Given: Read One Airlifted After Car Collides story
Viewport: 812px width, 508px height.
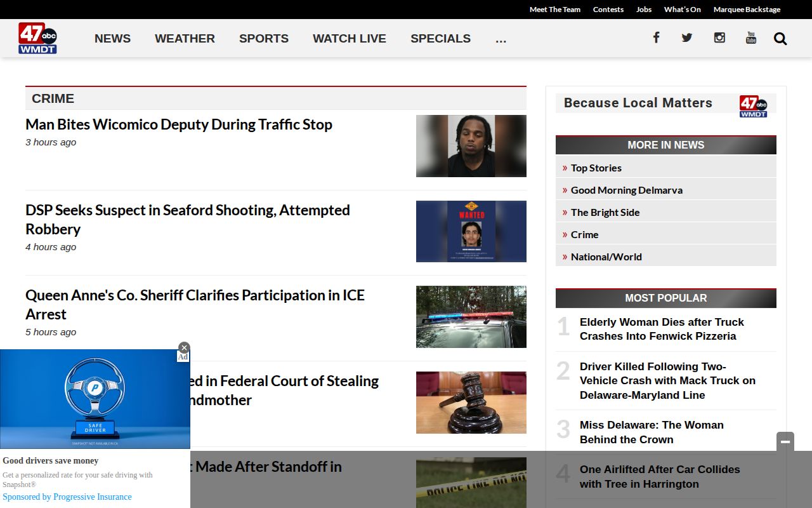Looking at the screenshot, I should coord(660,476).
